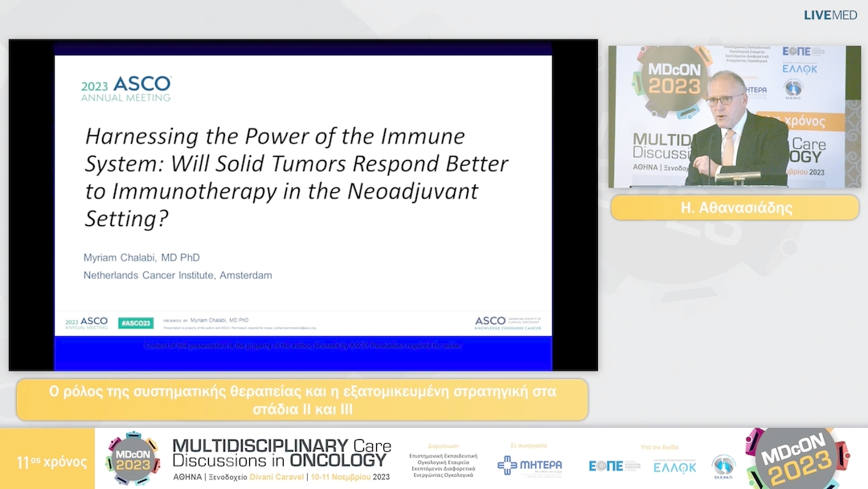Click Netherlands Cancer Institute, Amsterdam text
This screenshot has width=868, height=489.
(178, 275)
